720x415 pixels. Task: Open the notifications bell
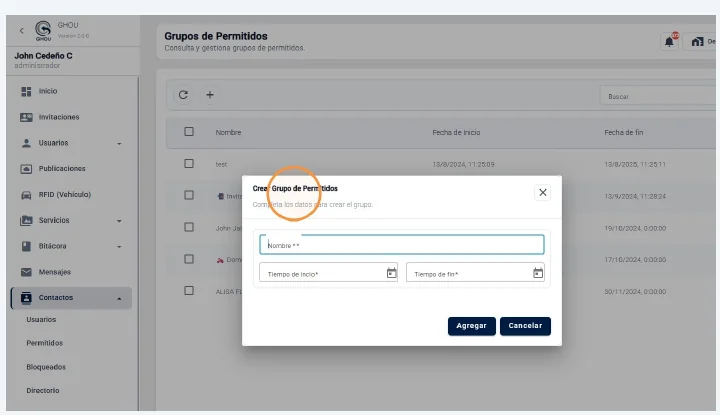pyautogui.click(x=669, y=42)
